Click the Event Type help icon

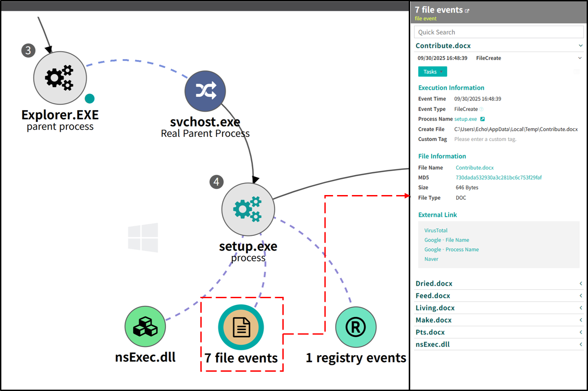pyautogui.click(x=482, y=109)
